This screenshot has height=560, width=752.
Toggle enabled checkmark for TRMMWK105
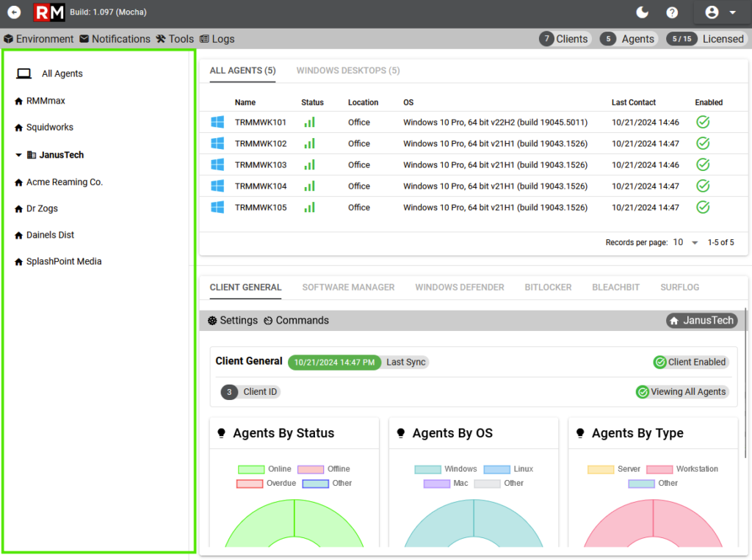pos(703,208)
